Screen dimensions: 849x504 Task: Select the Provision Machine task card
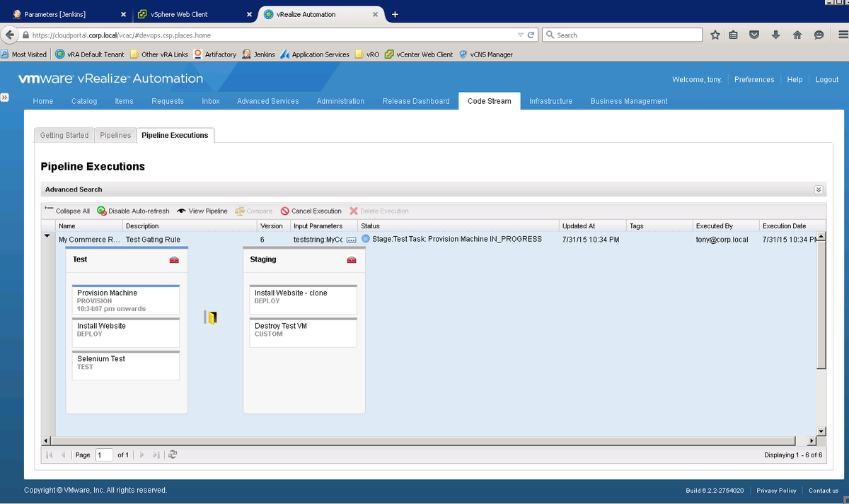126,300
